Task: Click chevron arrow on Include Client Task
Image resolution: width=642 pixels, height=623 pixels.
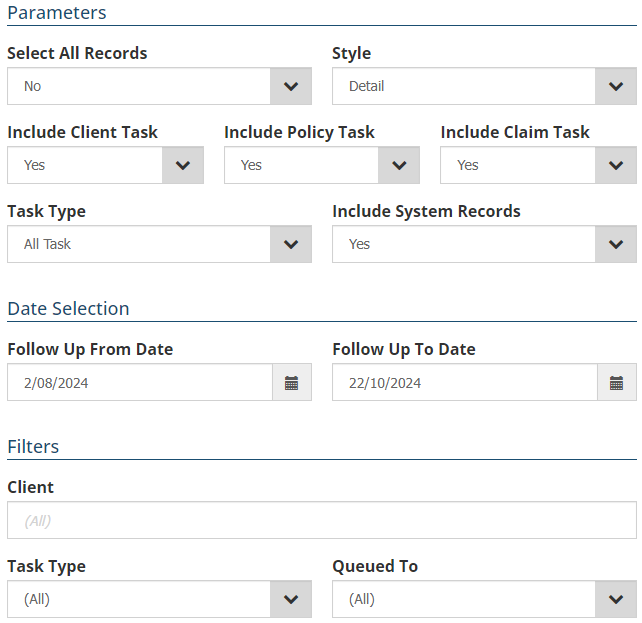Action: pyautogui.click(x=183, y=165)
